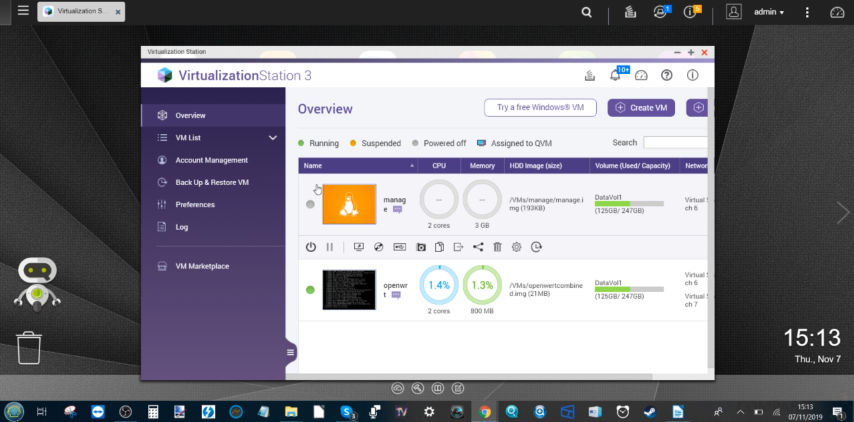854x422 pixels.
Task: Click the stacked tasks icon in the Virtualization Station header
Action: coord(589,75)
